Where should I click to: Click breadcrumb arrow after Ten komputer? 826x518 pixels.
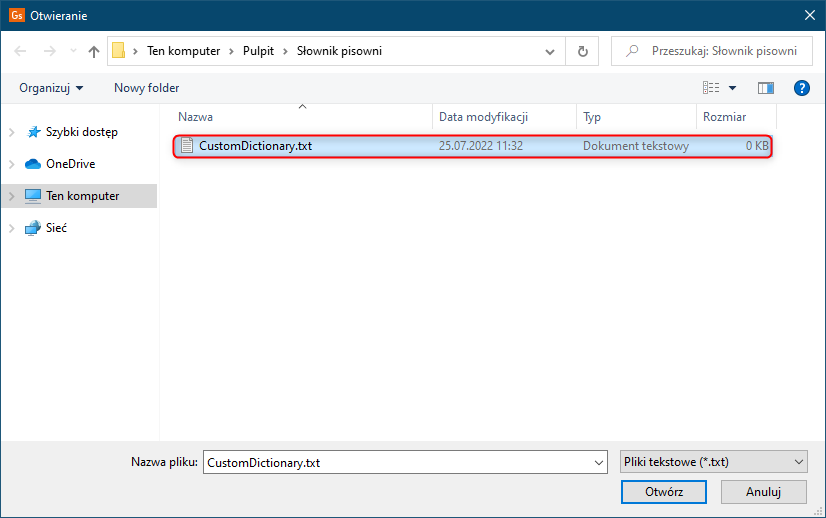231,51
